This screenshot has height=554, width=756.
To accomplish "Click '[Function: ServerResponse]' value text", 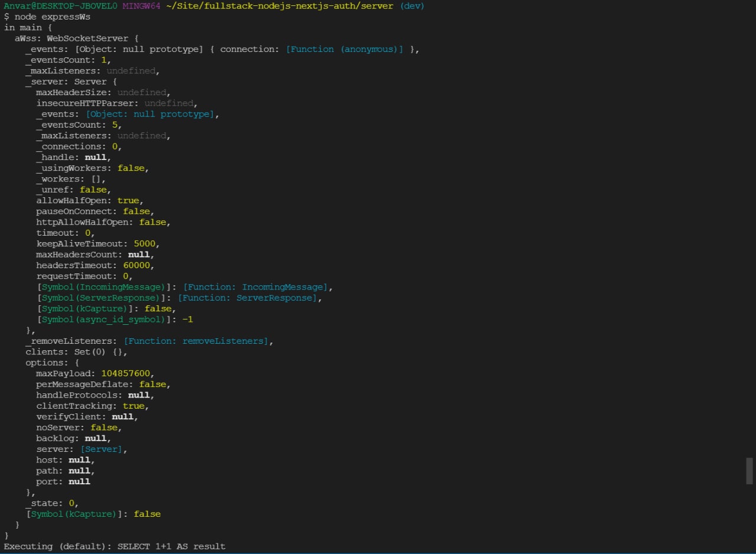I will tap(247, 298).
